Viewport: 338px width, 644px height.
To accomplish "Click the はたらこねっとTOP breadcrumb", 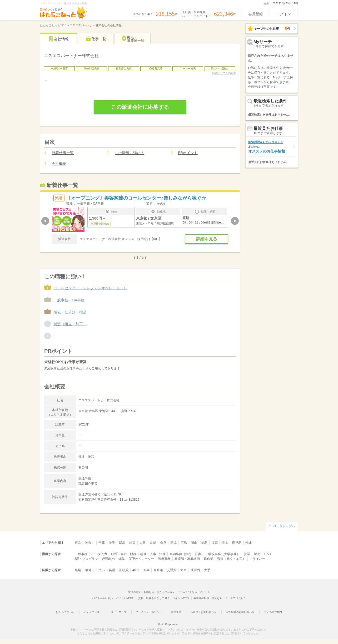I will coord(53,26).
